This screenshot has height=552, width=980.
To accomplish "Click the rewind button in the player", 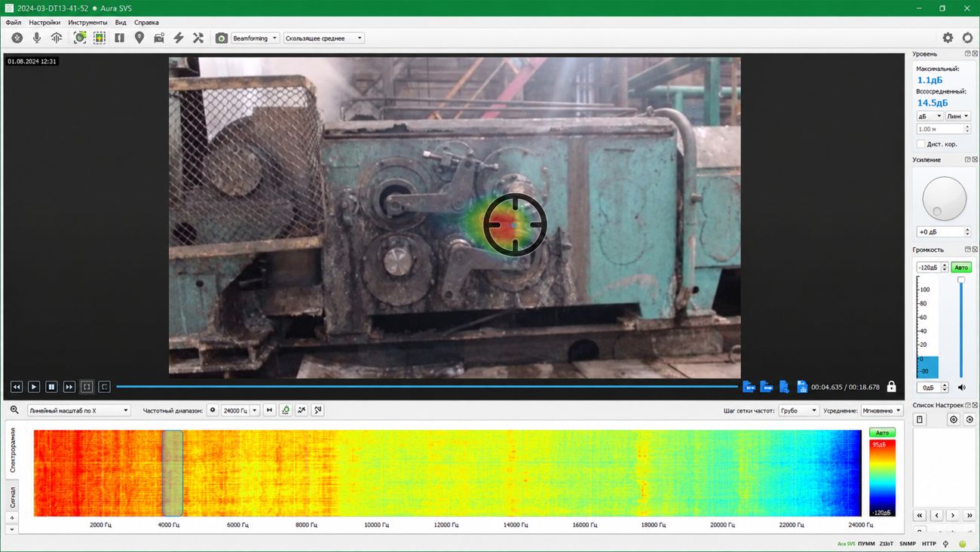I will [x=17, y=387].
